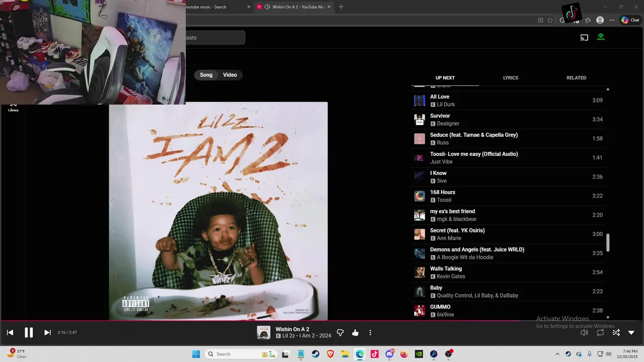Open Edge settings and more menu

612,20
